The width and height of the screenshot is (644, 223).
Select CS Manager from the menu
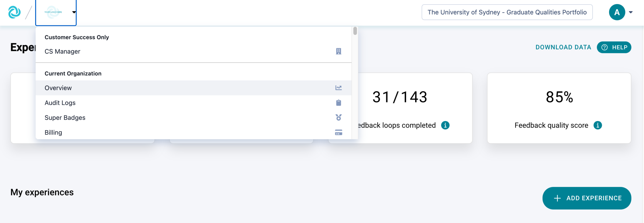pos(62,51)
